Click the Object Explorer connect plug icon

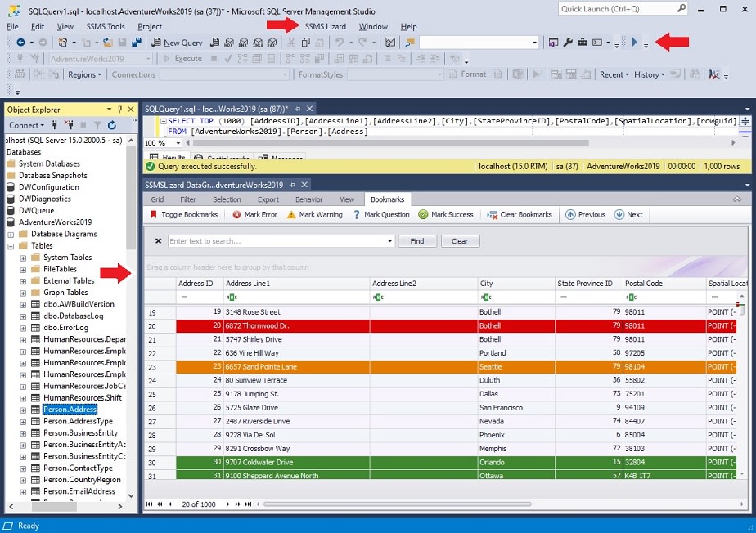point(55,125)
